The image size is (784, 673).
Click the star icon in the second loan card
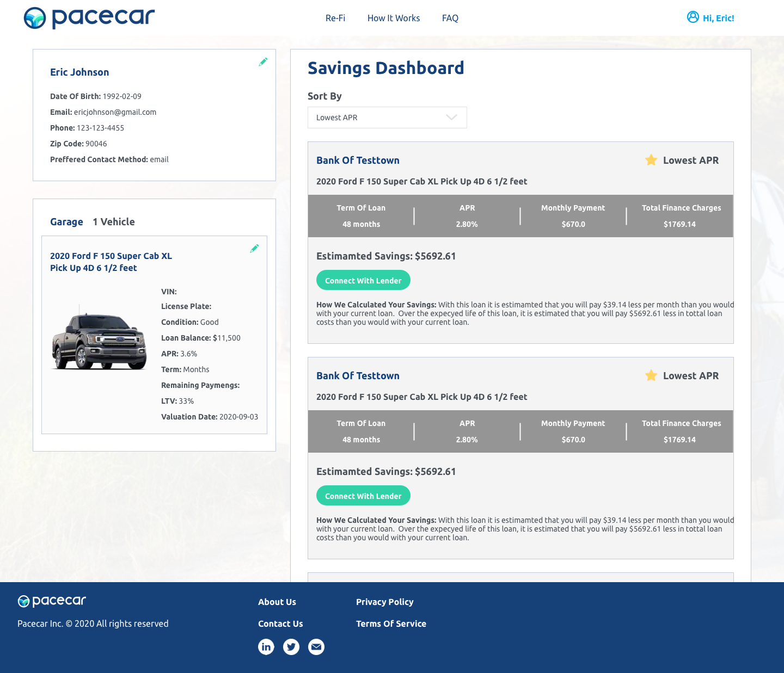pyautogui.click(x=651, y=375)
